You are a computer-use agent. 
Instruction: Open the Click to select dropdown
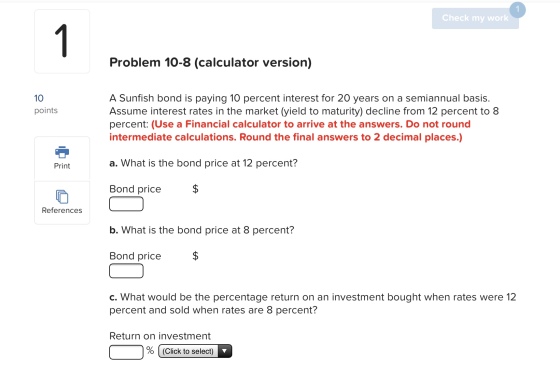point(195,351)
